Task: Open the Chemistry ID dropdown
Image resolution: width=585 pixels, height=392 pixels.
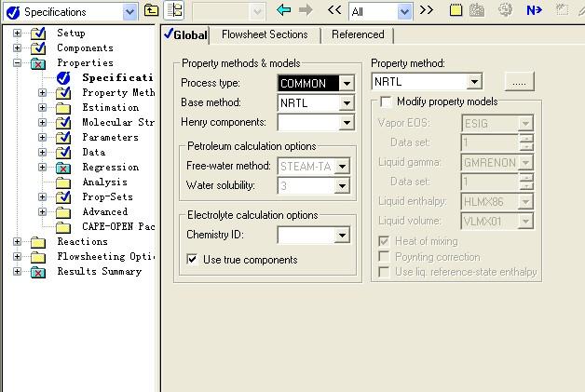Action: pos(342,235)
